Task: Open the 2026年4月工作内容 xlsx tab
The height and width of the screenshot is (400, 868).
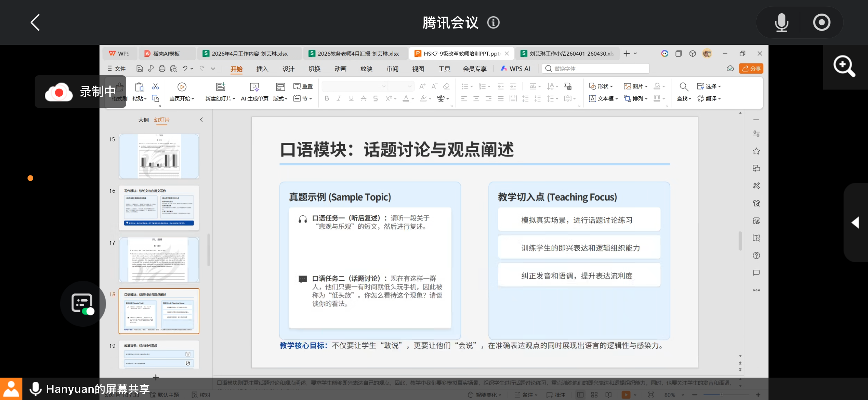Action: tap(249, 54)
